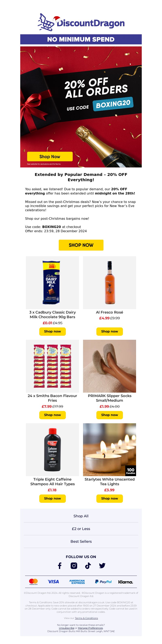This screenshot has height=644, width=162.
Task: Click the DiscountDragon logo at top
Action: click(x=81, y=22)
